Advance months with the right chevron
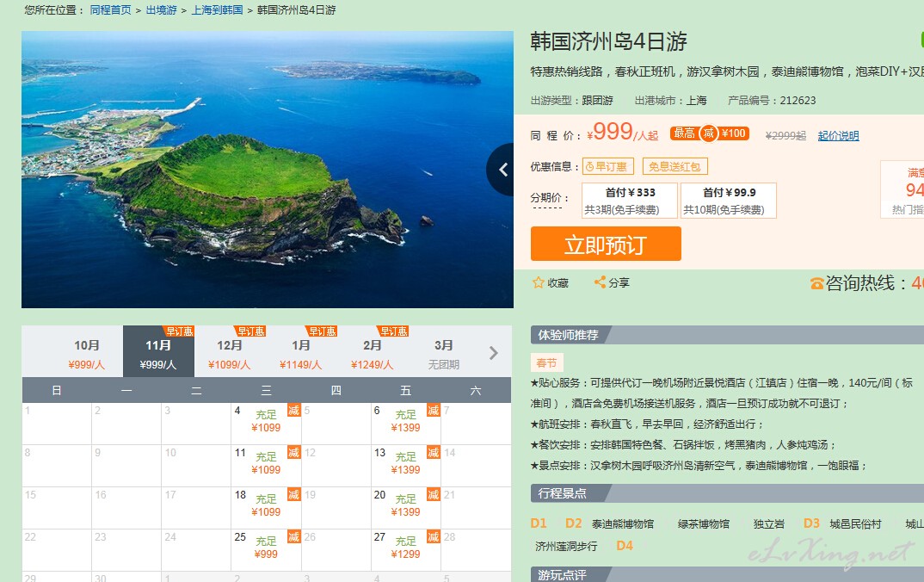Screen dimensions: 924x582 494,353
